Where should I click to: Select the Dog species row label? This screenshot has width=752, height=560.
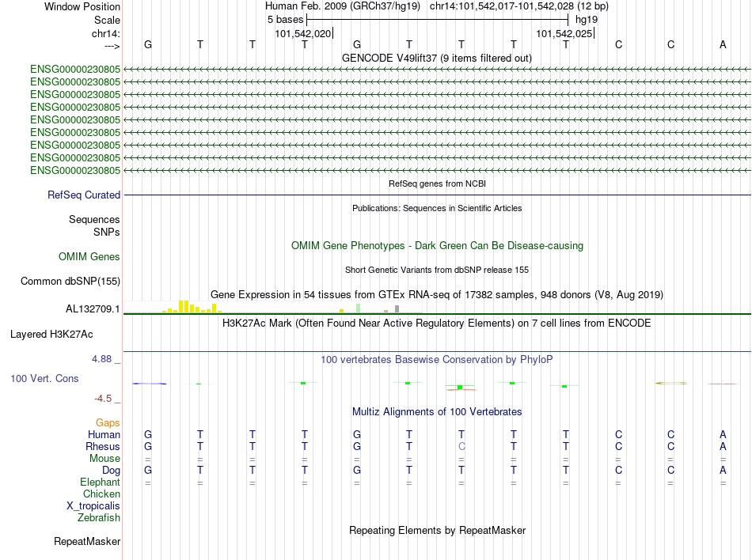112,471
